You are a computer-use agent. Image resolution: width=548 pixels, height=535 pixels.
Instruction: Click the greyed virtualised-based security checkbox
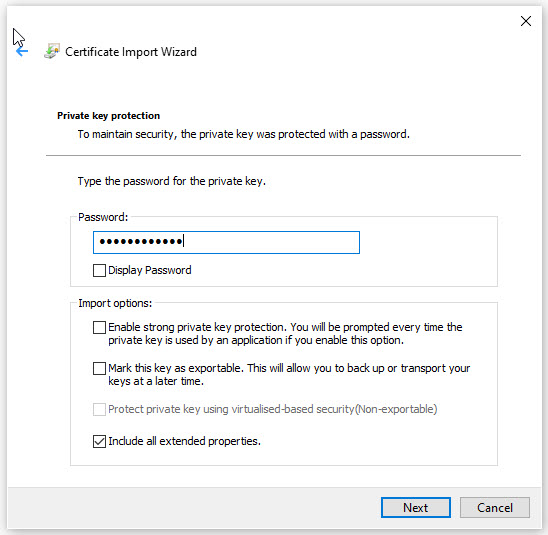pyautogui.click(x=99, y=409)
